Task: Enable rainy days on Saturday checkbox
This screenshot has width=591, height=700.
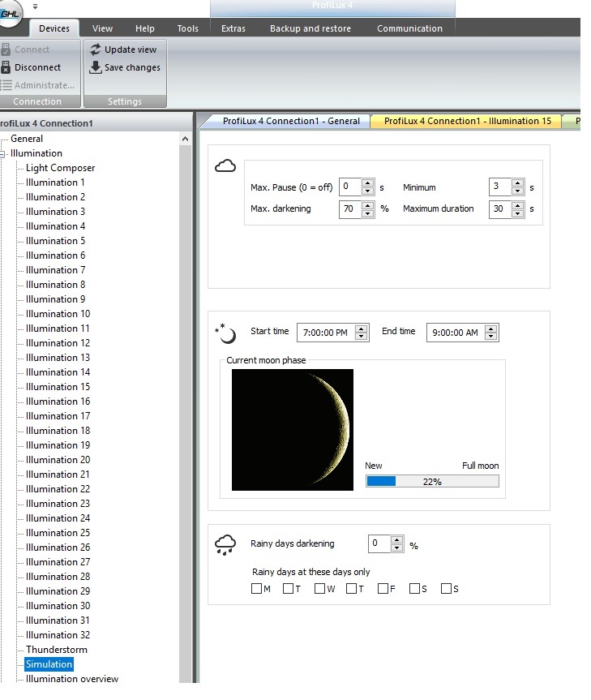Action: tap(414, 588)
